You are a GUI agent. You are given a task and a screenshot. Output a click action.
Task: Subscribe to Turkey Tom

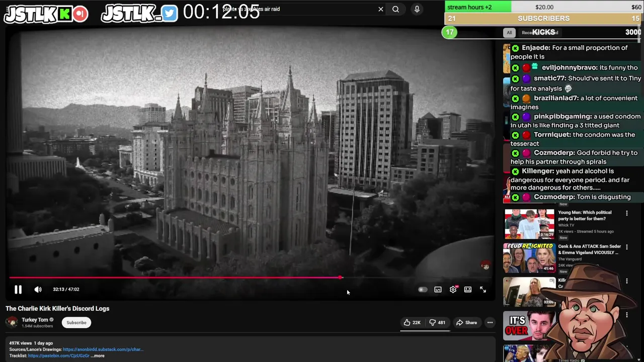click(x=76, y=323)
